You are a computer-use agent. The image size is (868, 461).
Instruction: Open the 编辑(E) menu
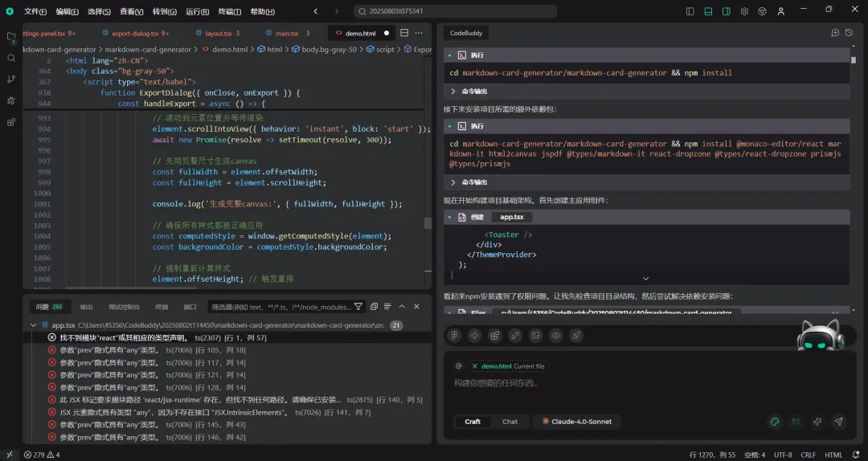68,11
